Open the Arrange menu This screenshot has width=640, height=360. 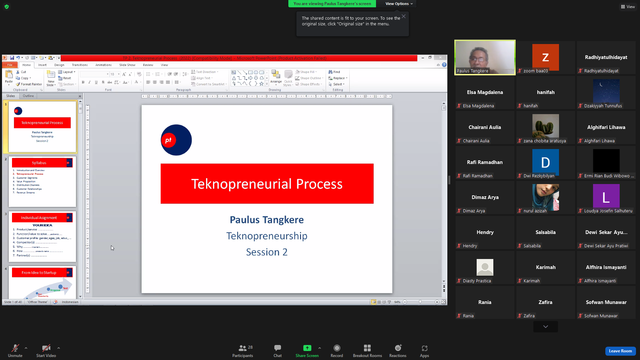(x=276, y=77)
